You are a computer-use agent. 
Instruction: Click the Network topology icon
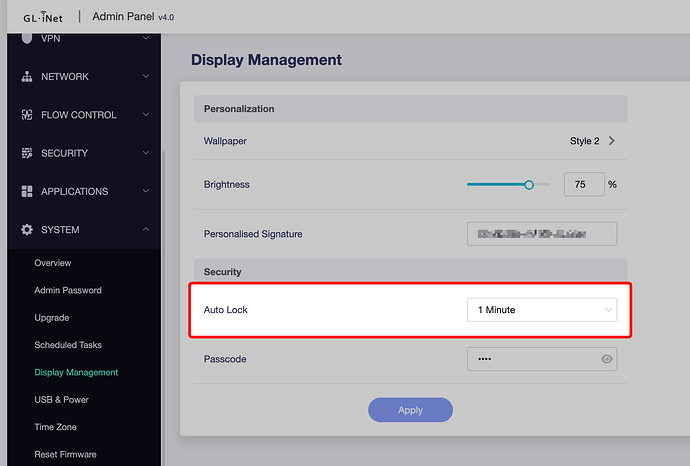coord(27,77)
